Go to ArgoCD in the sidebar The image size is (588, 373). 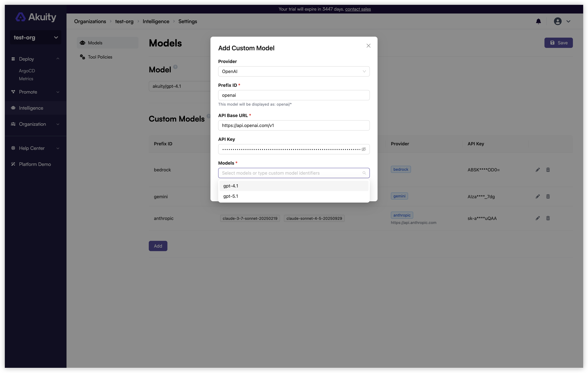(27, 71)
